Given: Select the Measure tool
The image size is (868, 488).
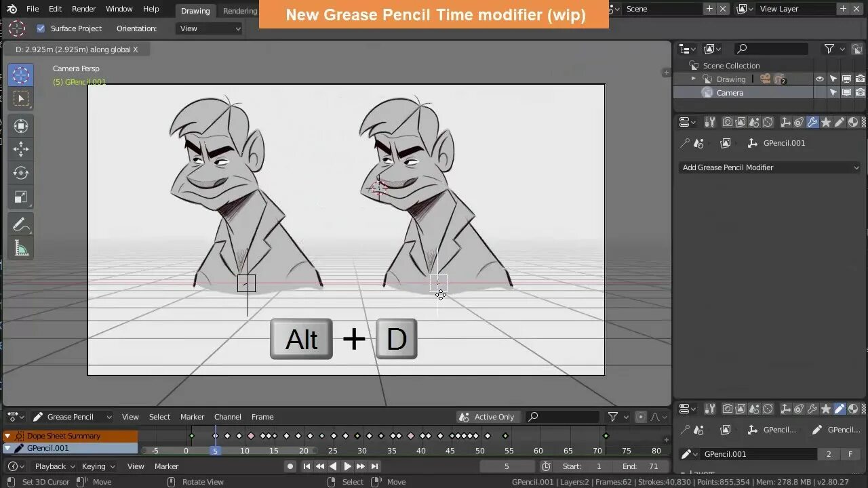Looking at the screenshot, I should point(21,249).
